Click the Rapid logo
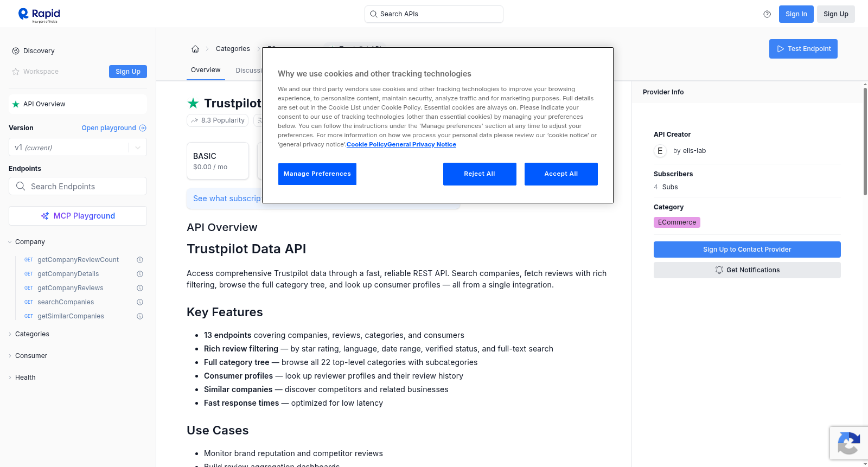 point(39,15)
